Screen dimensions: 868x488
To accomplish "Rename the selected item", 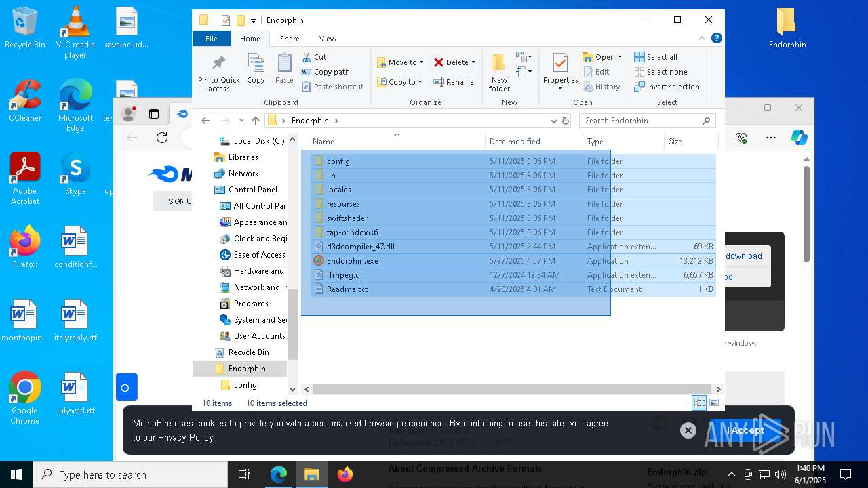I will 454,82.
